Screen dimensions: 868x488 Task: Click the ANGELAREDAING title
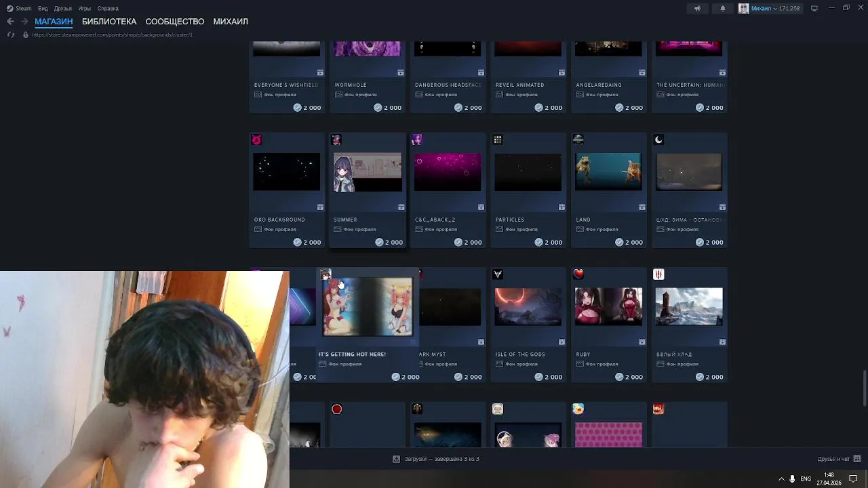[x=599, y=85]
